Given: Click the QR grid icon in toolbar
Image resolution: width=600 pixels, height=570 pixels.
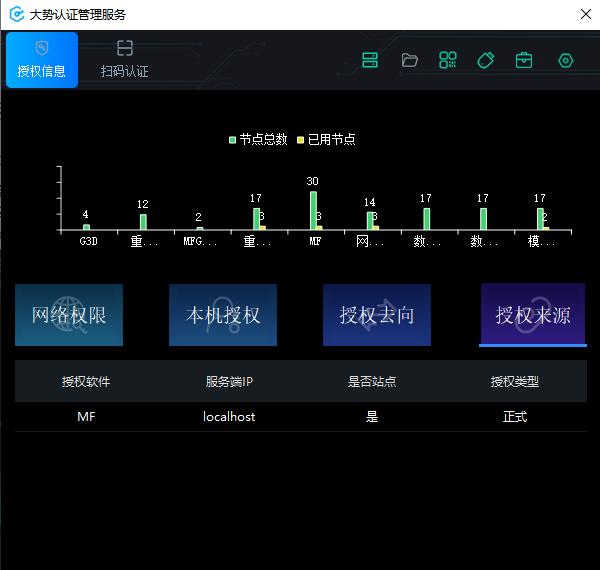Looking at the screenshot, I should coord(448,60).
